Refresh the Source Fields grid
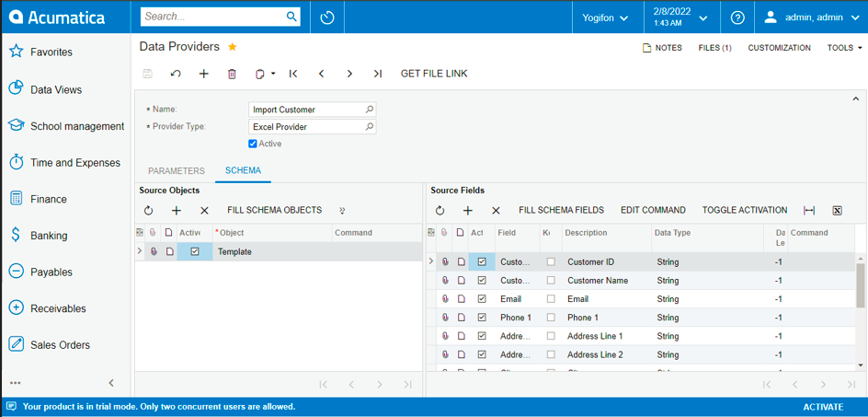This screenshot has width=868, height=417. (440, 211)
